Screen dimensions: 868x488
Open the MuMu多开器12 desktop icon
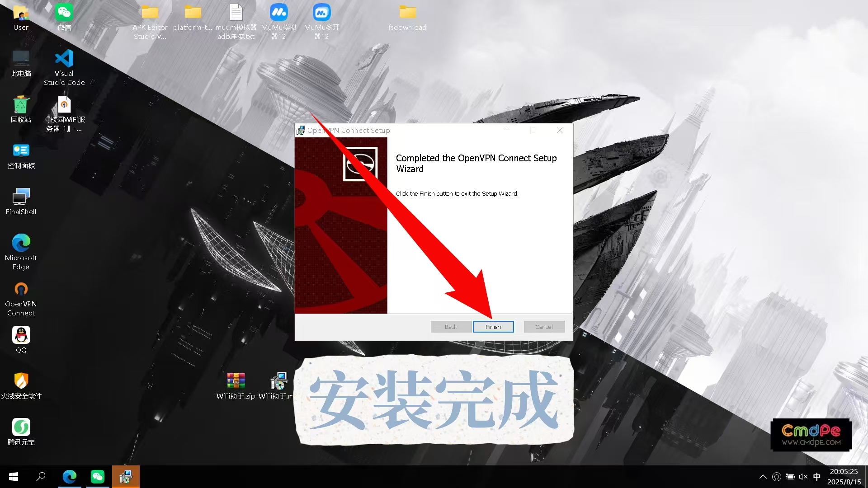321,22
